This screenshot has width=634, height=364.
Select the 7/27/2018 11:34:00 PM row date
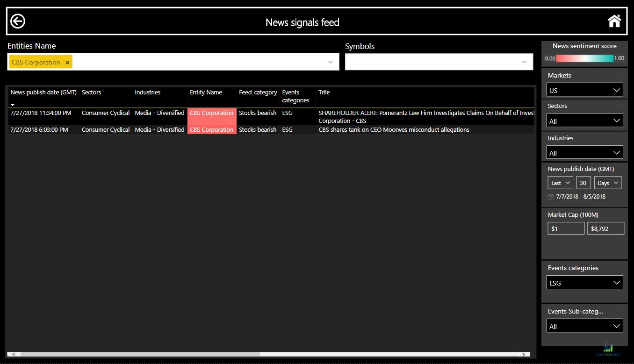[x=41, y=113]
